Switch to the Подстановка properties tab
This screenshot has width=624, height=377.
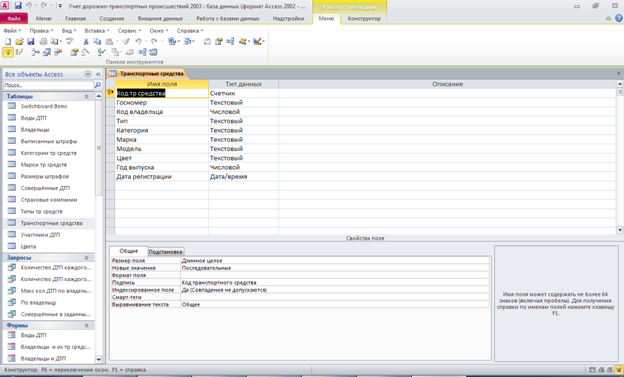click(x=165, y=252)
